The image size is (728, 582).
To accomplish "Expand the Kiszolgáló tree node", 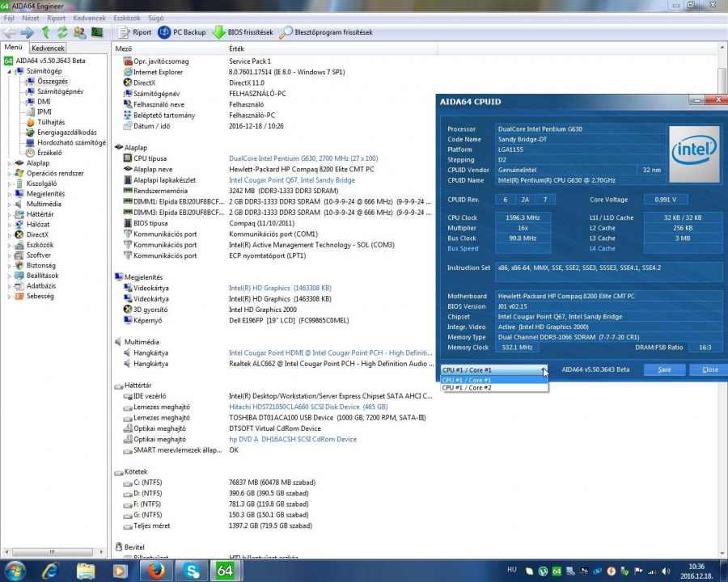I will coord(9,183).
